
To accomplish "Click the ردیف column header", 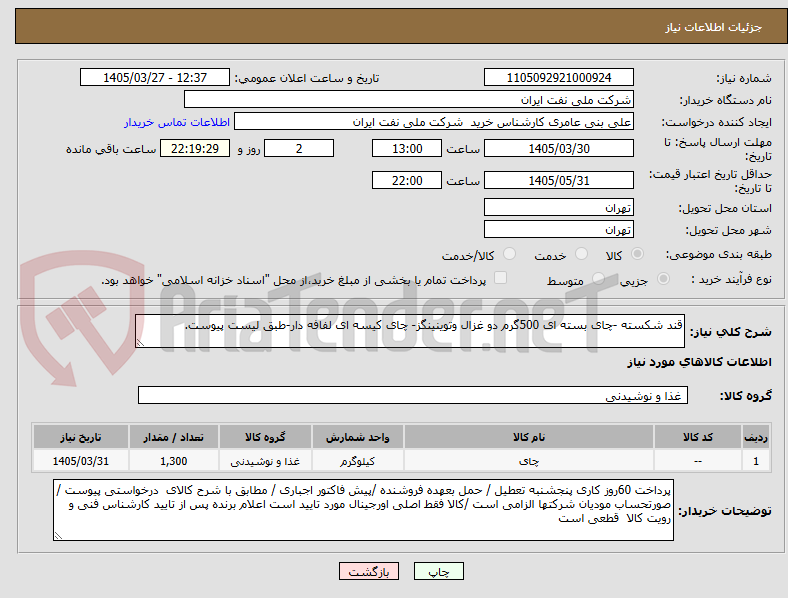I will point(756,437).
